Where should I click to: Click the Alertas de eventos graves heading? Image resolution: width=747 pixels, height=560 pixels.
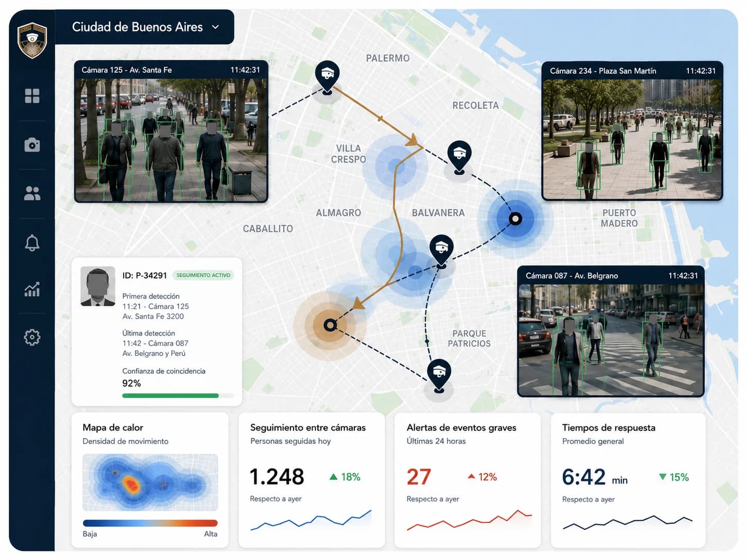tap(461, 427)
